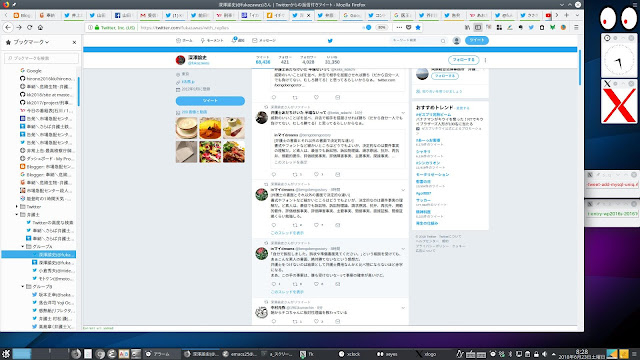The width and height of the screenshot is (640, 360).
Task: Switch to the Gmail tab
Action: click(x=149, y=15)
